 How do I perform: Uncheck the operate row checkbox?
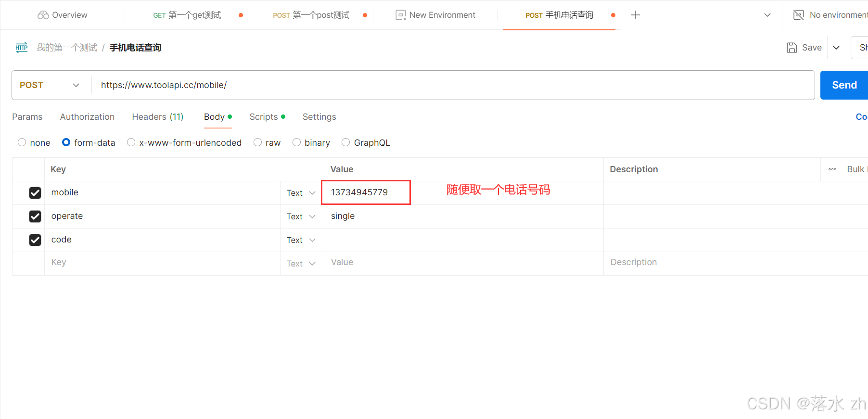click(35, 216)
